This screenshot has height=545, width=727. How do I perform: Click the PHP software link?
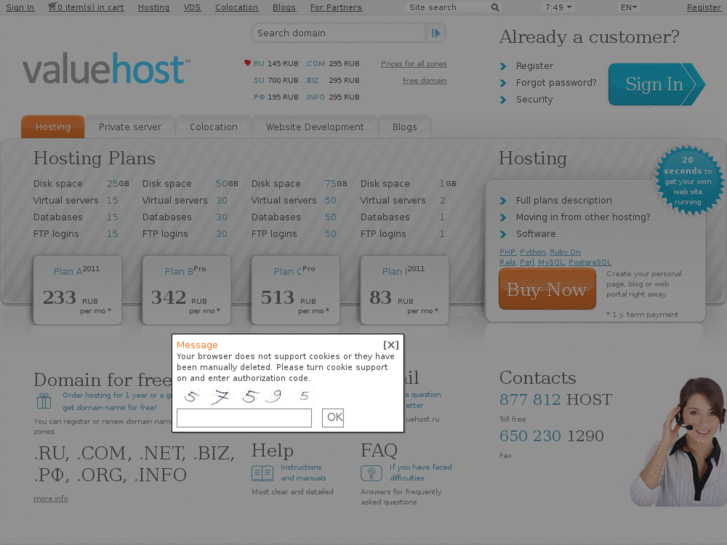tap(507, 252)
